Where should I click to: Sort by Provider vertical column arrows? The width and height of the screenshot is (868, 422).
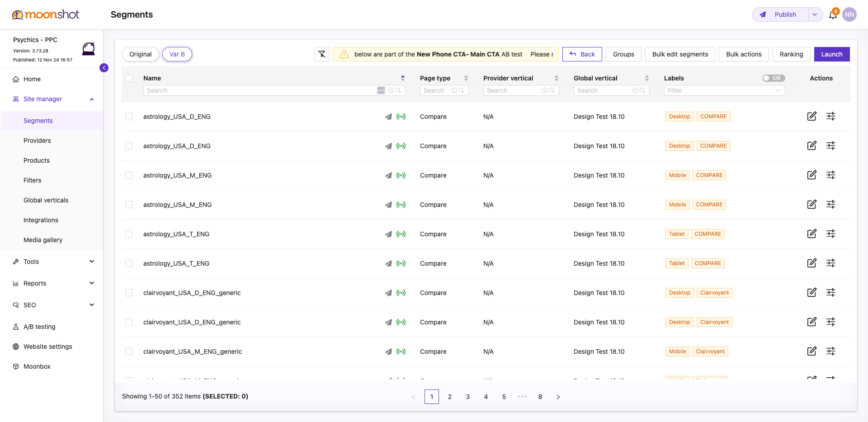click(x=557, y=78)
